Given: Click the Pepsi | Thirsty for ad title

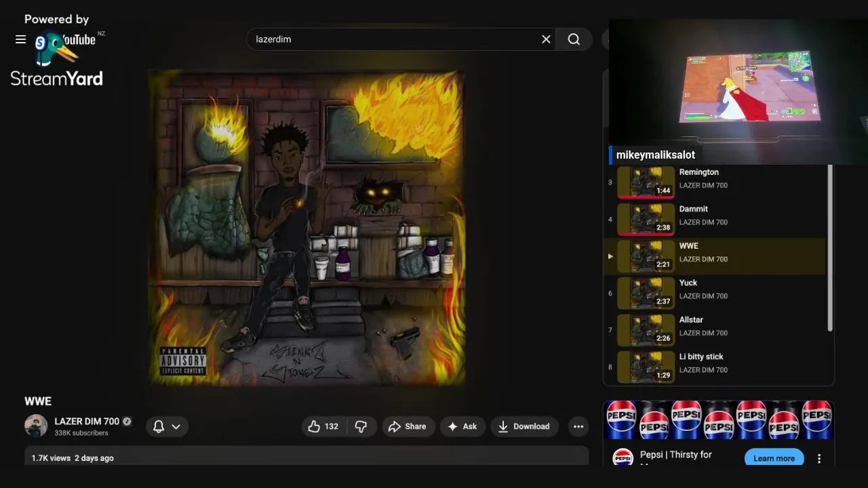Looking at the screenshot, I should point(676,455).
